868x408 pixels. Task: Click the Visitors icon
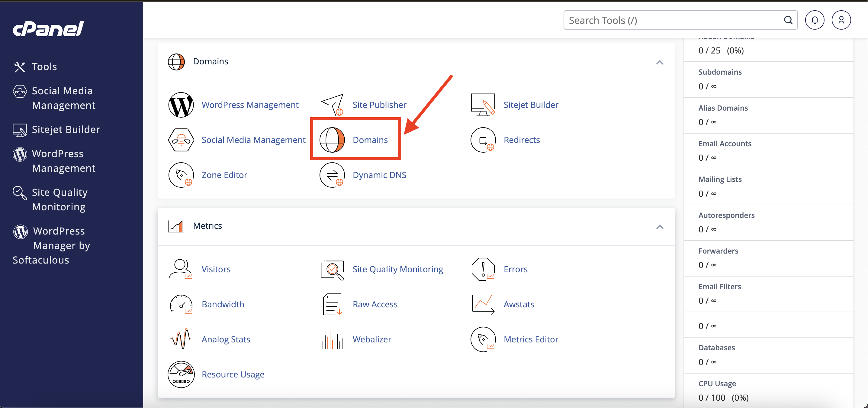pyautogui.click(x=181, y=269)
